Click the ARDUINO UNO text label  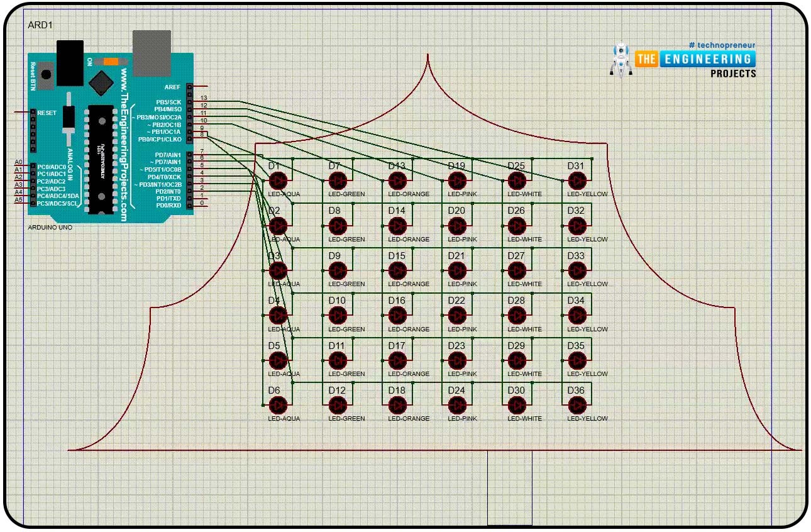[x=50, y=227]
